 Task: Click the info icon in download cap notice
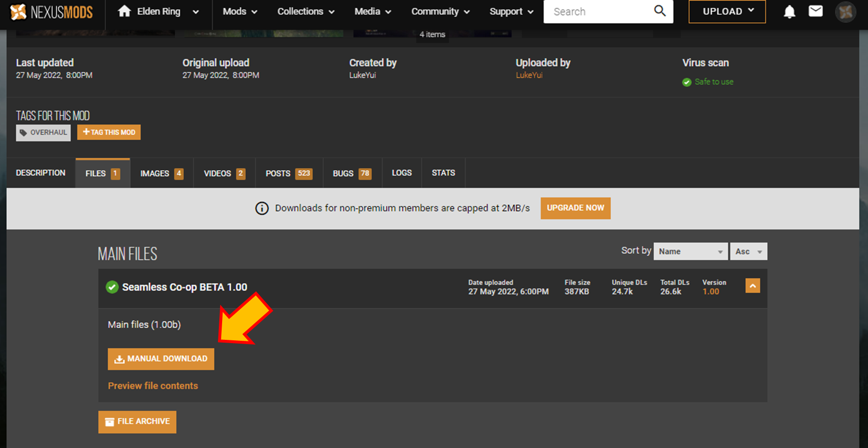click(x=262, y=208)
